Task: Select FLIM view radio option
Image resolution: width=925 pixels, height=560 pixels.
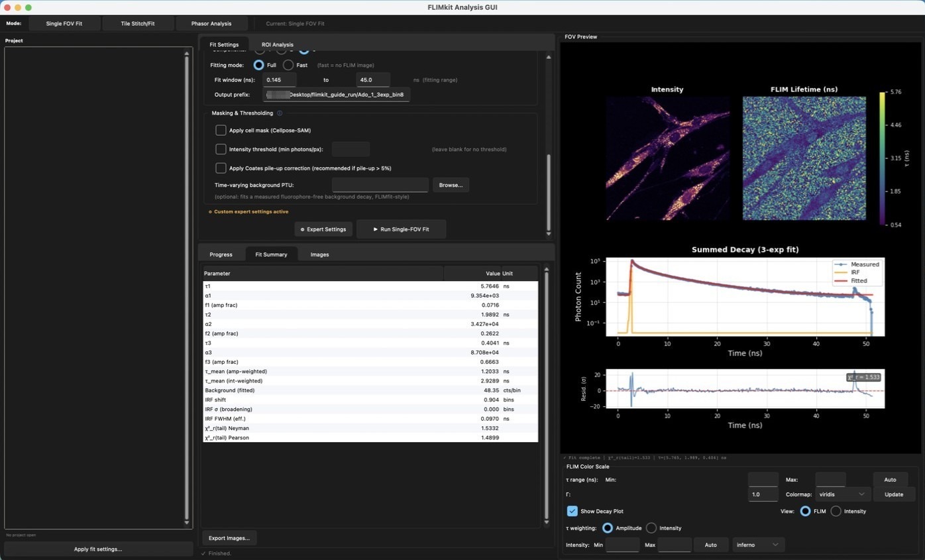Action: tap(805, 511)
